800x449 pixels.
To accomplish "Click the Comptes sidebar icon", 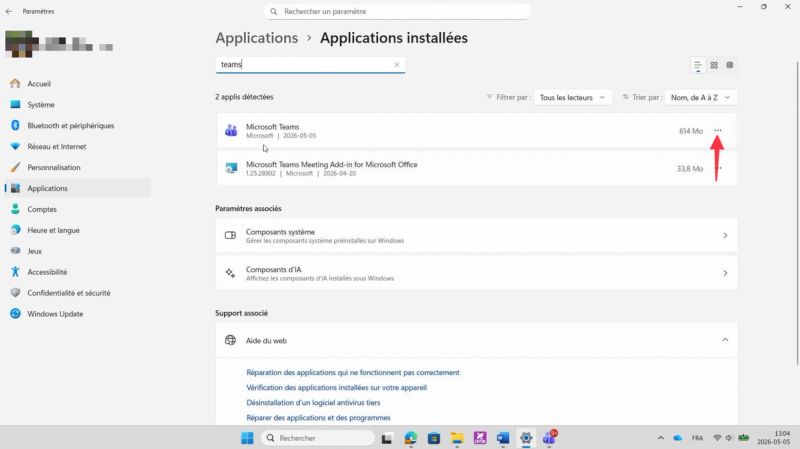I will point(15,209).
